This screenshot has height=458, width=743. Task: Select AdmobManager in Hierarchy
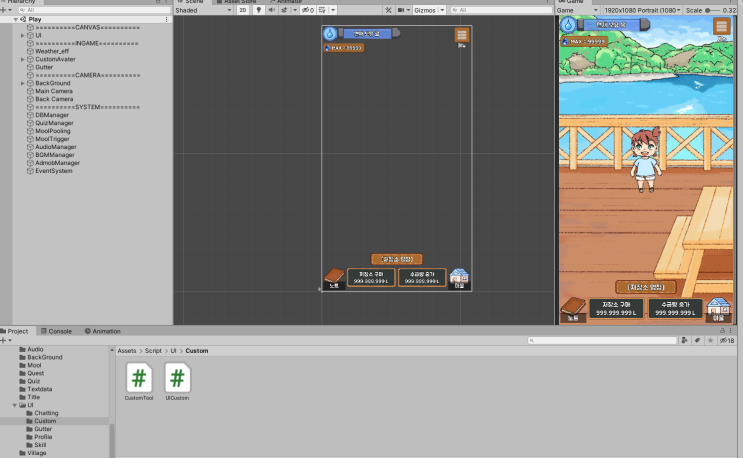coord(57,163)
